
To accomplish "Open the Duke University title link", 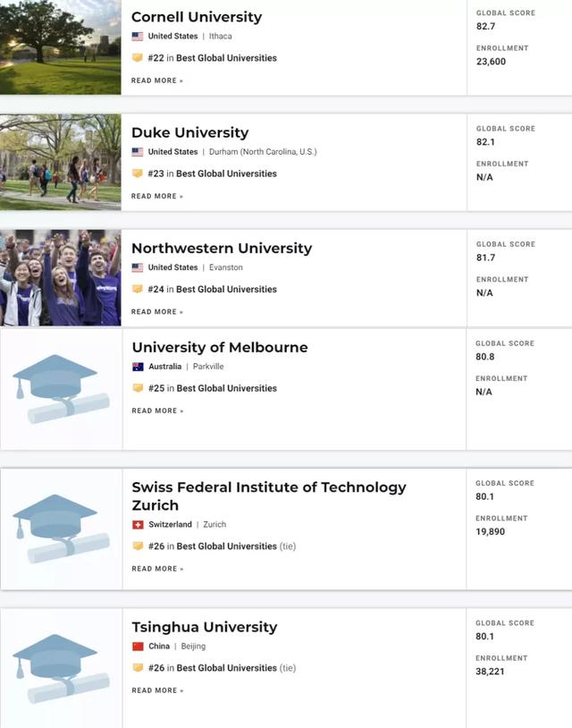I will tap(190, 132).
